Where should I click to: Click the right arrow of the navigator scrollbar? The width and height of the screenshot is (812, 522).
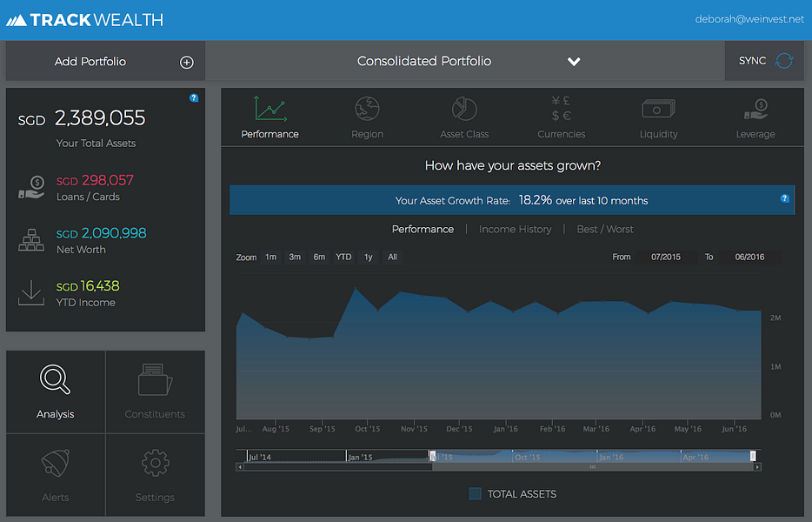(757, 467)
